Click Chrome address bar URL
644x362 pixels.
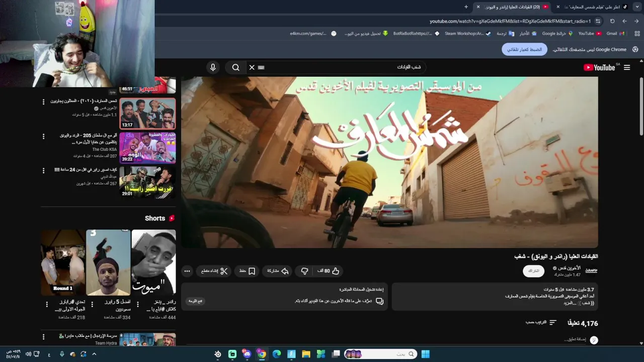pos(510,21)
